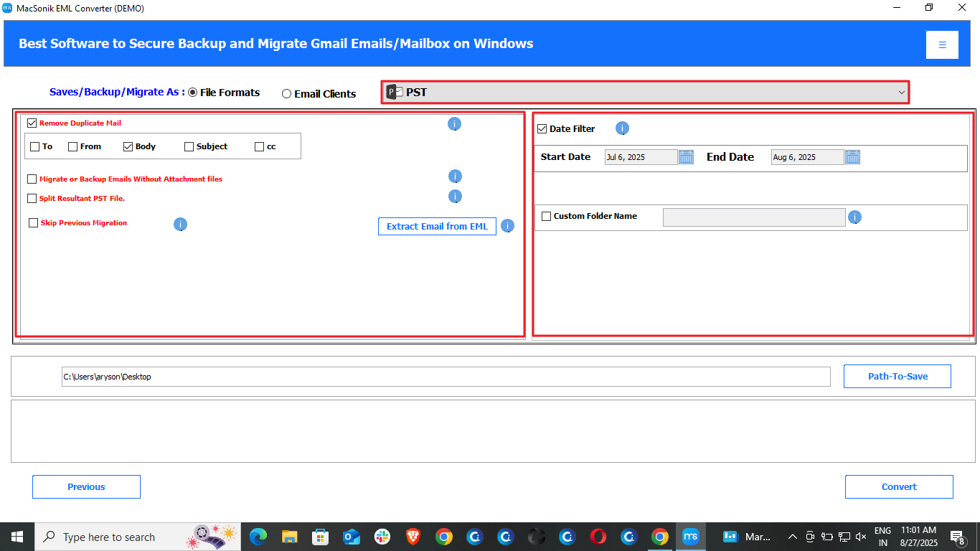The width and height of the screenshot is (980, 551).
Task: Click the Path-To-Save button
Action: (x=897, y=376)
